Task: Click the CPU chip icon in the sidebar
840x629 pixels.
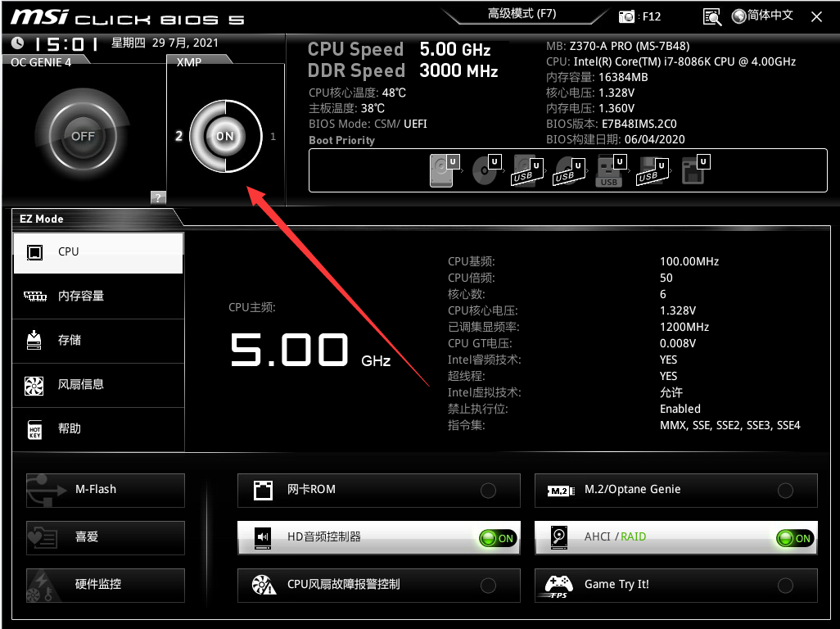Action: point(35,252)
